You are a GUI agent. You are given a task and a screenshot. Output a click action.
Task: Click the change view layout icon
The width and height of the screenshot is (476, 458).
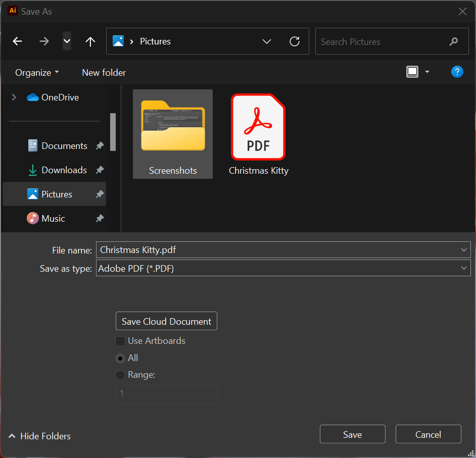pyautogui.click(x=412, y=72)
